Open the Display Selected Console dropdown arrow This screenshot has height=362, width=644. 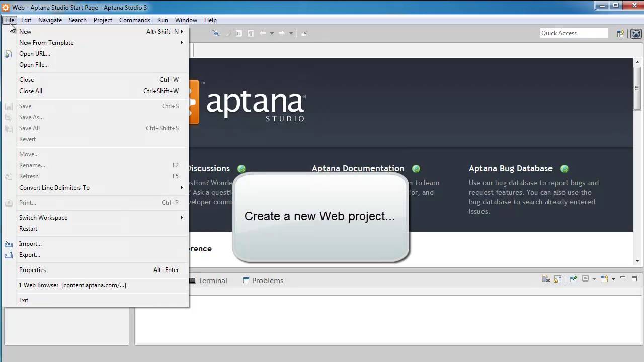click(594, 279)
